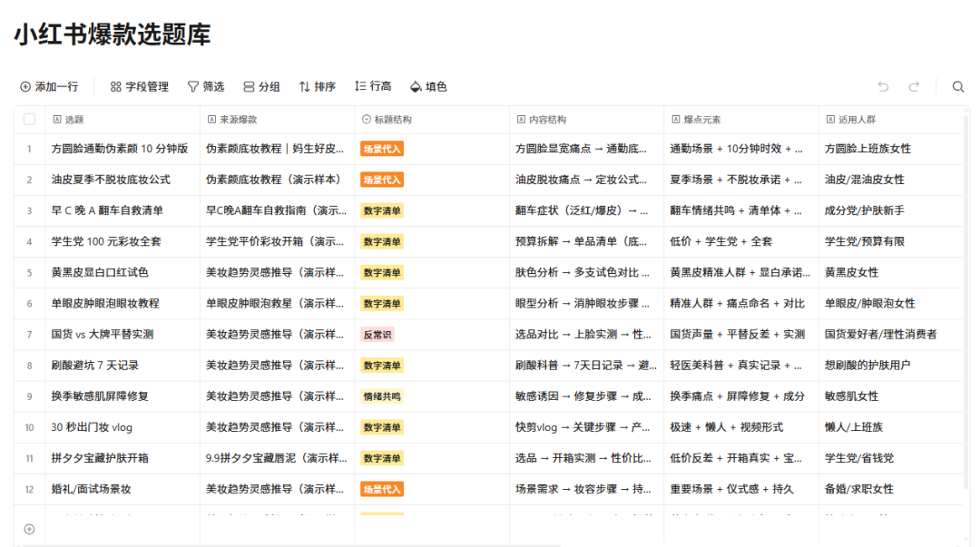This screenshot has width=980, height=547.
Task: Click the 场景代入 tag in row 12
Action: click(382, 490)
